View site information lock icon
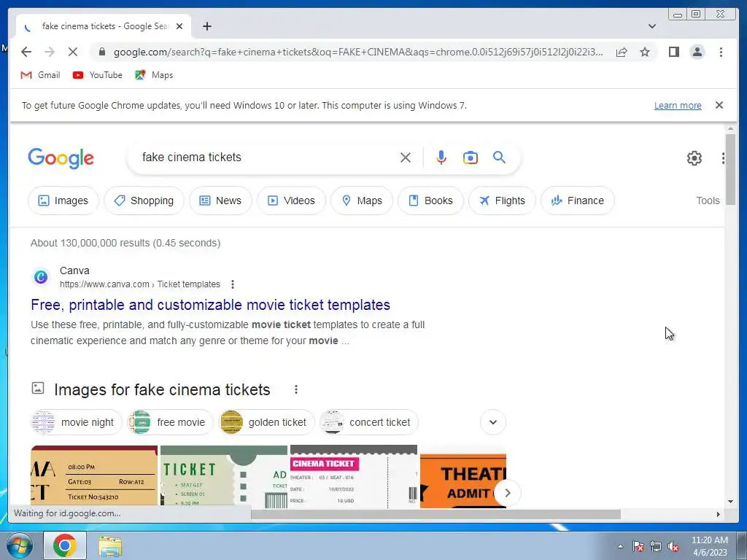The height and width of the screenshot is (560, 747). pyautogui.click(x=101, y=52)
